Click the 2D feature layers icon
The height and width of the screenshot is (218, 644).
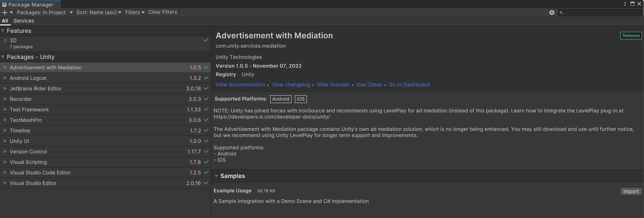[5, 40]
